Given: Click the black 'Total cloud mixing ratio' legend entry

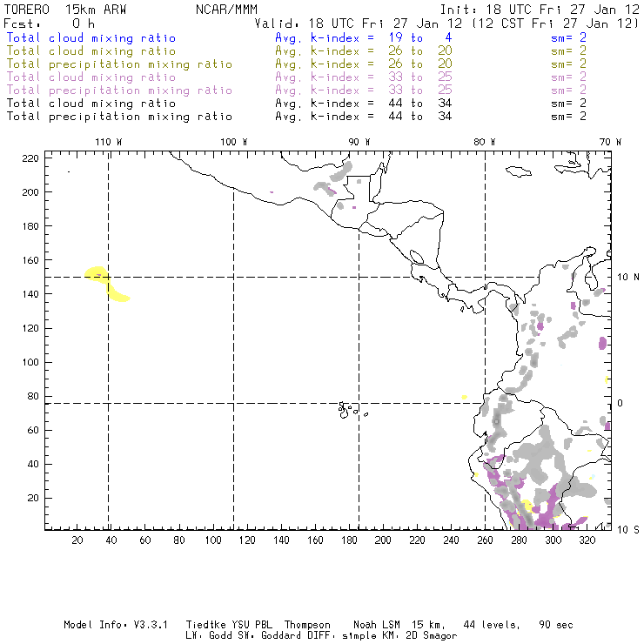Looking at the screenshot, I should pos(91,104).
